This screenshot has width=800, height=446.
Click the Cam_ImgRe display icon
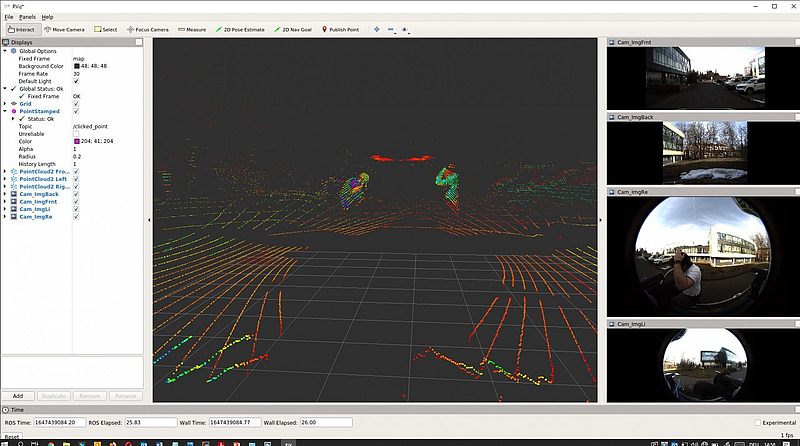(14, 217)
